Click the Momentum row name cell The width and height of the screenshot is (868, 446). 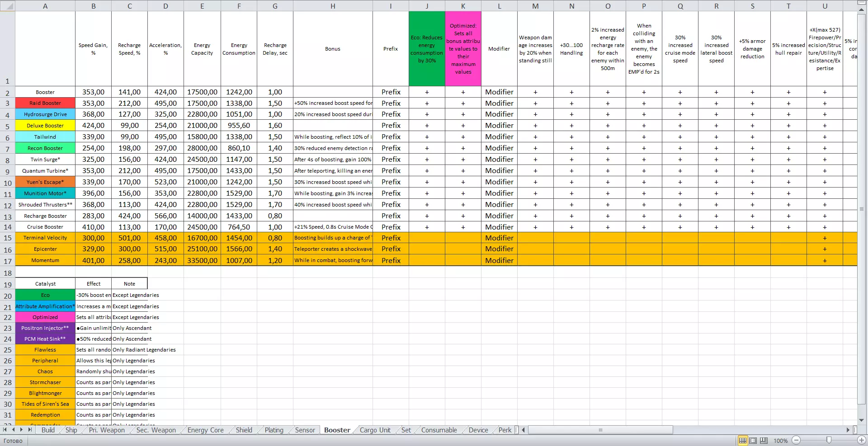pyautogui.click(x=45, y=261)
